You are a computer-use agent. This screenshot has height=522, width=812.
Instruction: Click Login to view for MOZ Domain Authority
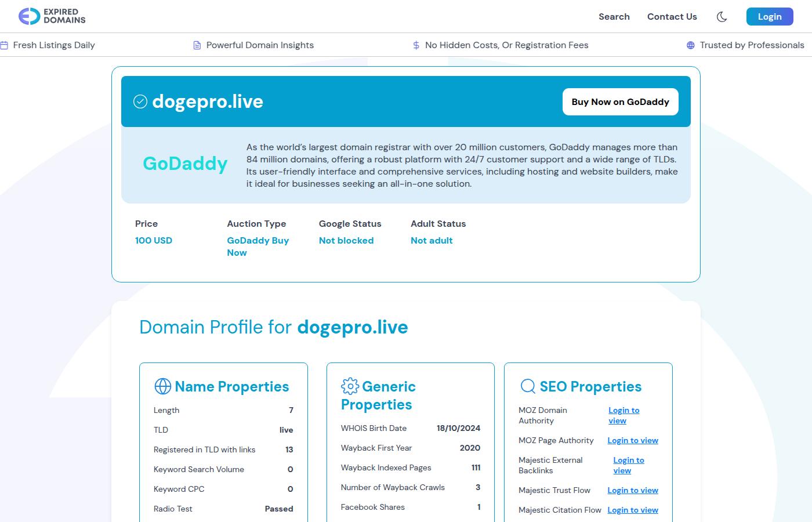[x=623, y=415]
